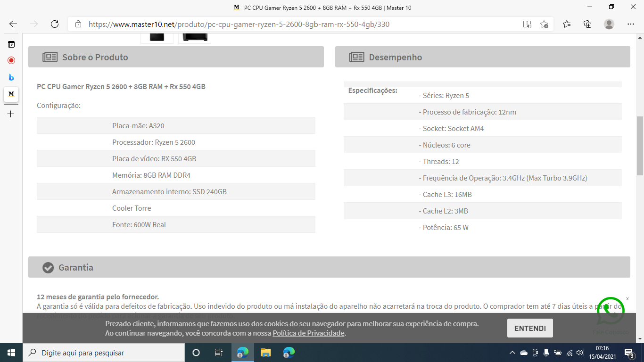
Task: Click the Garantia checkmark icon
Action: [x=48, y=268]
